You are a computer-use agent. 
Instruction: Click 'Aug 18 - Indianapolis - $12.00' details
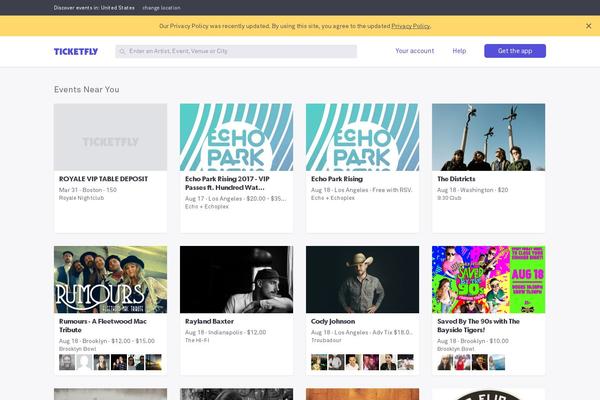tap(225, 332)
